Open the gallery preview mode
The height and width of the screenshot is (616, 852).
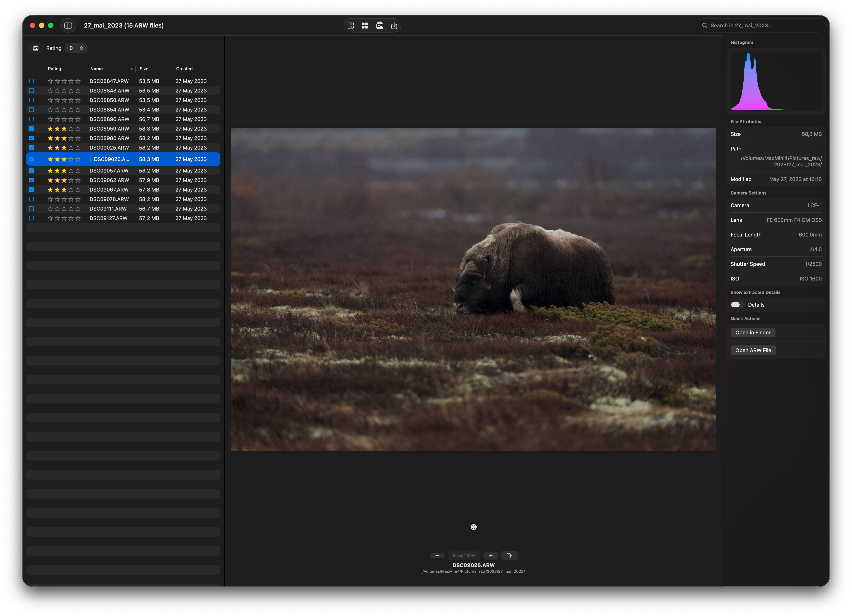click(380, 25)
